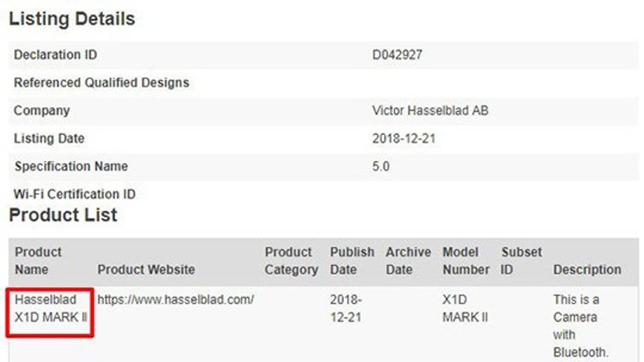Click the X1D MARK II model number cell
Screen dimensions: 644x362
[x=465, y=309]
